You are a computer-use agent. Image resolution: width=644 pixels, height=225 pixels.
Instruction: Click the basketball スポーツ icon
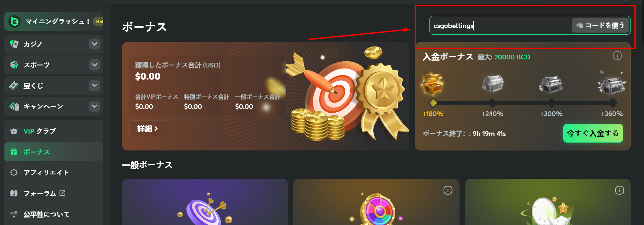point(14,65)
